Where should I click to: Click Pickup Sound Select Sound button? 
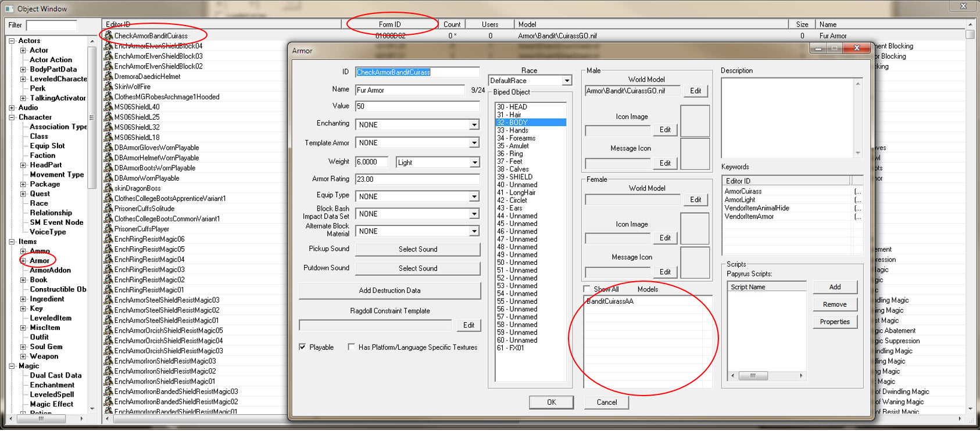coord(418,249)
